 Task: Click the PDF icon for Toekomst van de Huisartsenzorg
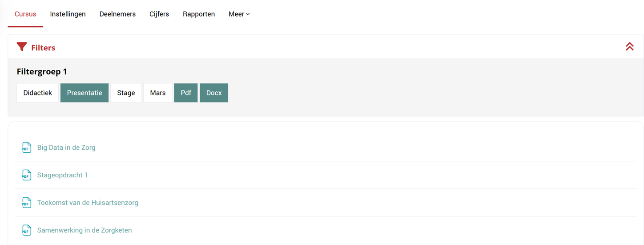click(26, 203)
